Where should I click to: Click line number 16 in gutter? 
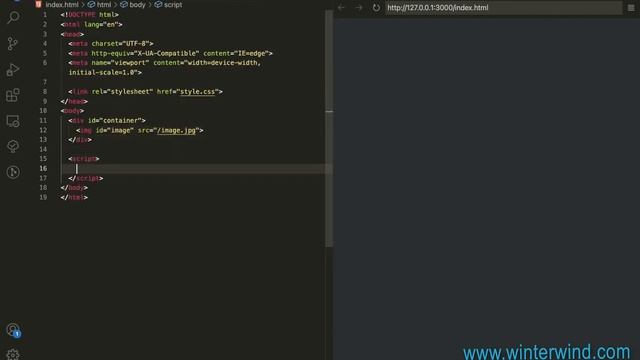tap(43, 169)
